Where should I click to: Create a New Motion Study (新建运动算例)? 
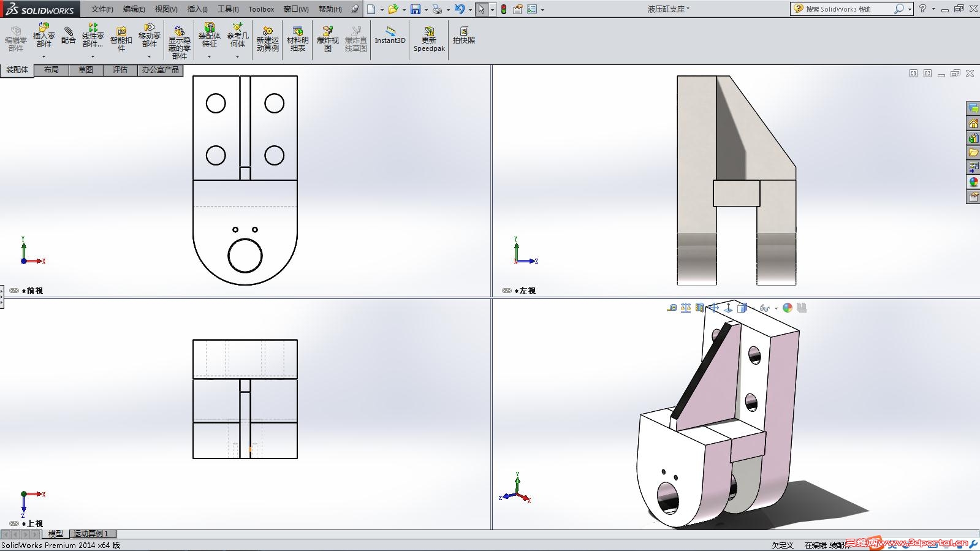coord(268,39)
